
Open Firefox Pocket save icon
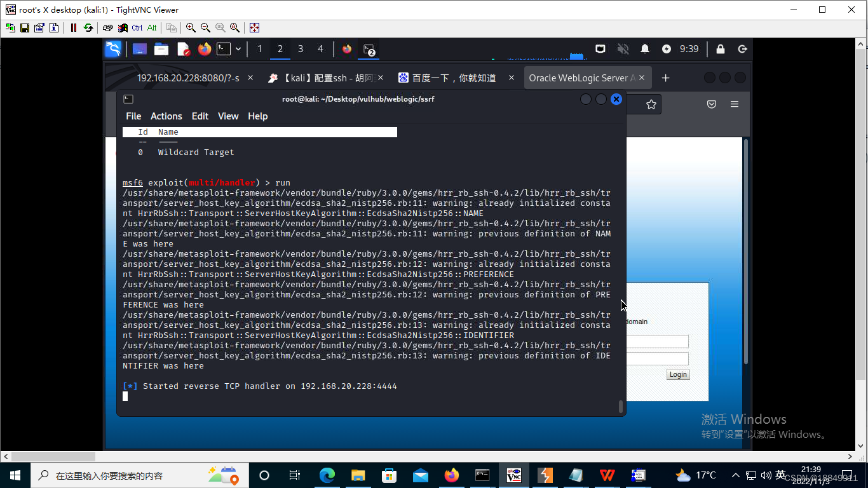tap(712, 104)
